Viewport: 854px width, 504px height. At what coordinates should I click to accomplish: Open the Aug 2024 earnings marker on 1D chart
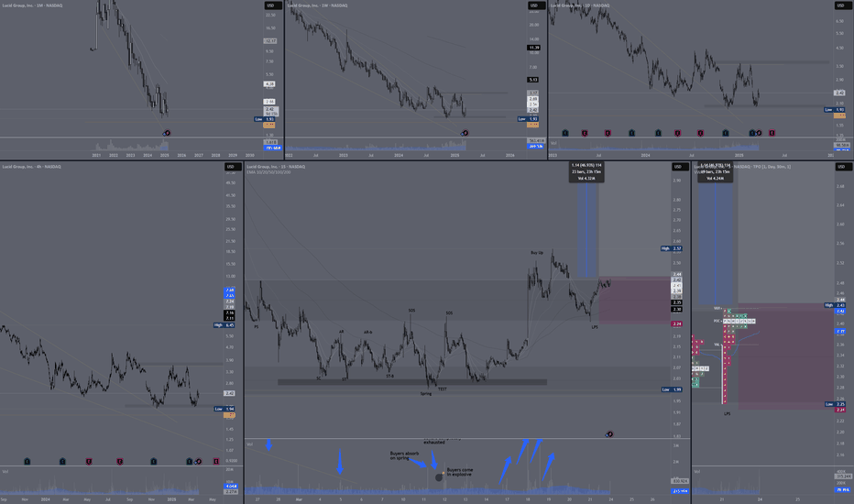click(701, 133)
